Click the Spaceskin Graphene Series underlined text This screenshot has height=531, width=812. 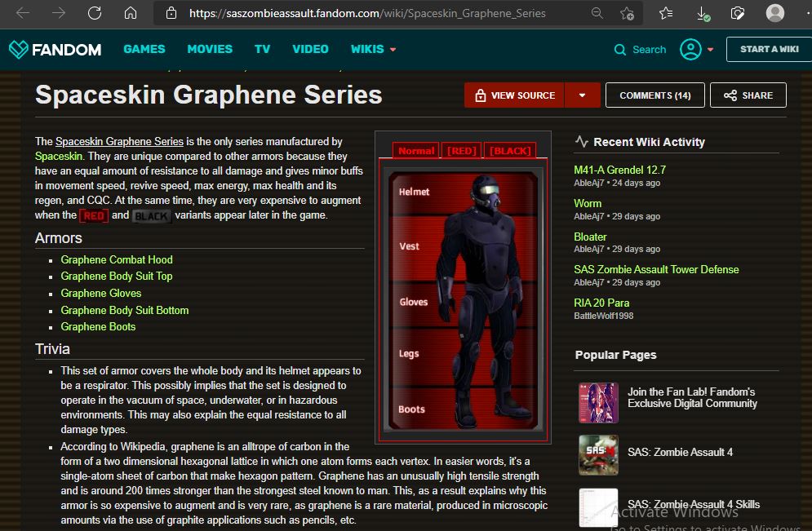click(x=119, y=141)
